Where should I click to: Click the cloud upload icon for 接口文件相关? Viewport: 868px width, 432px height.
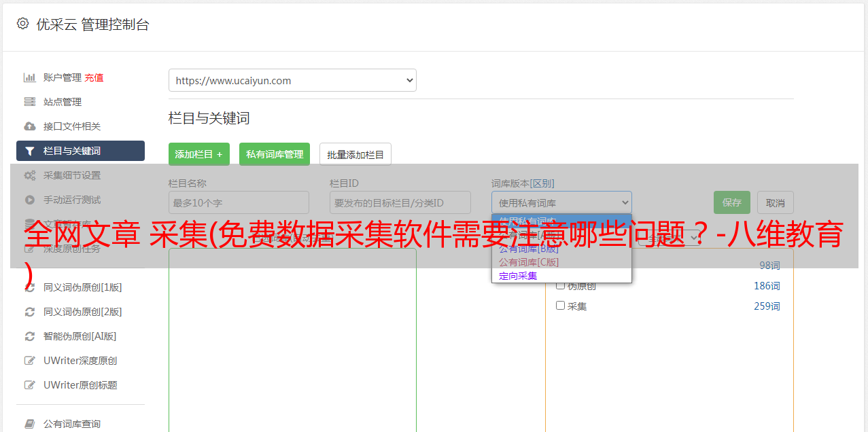pos(30,126)
